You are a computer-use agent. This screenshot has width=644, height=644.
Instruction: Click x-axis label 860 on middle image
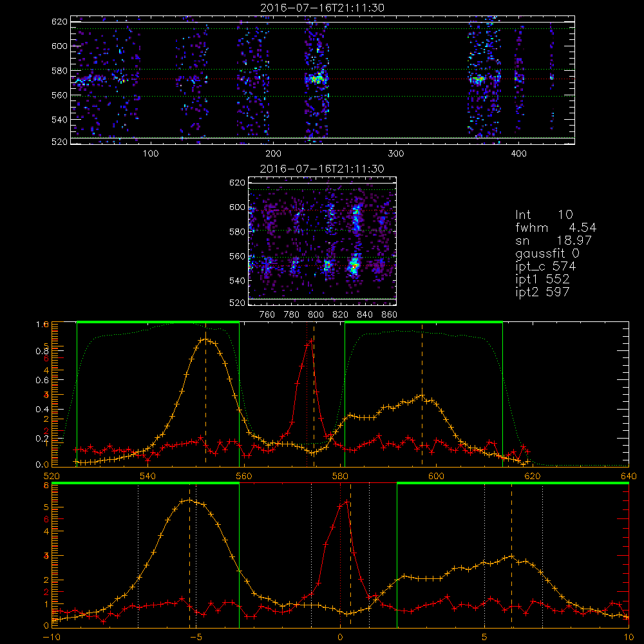pyautogui.click(x=390, y=315)
